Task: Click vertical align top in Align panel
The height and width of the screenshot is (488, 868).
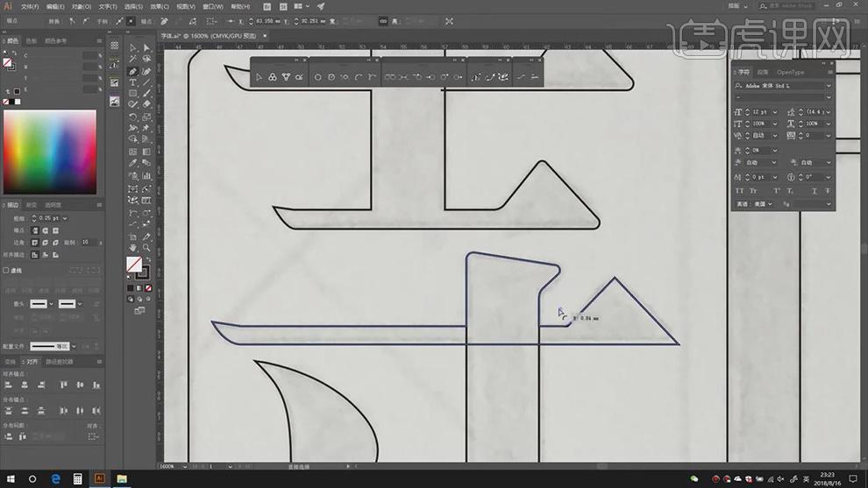Action: [64, 385]
